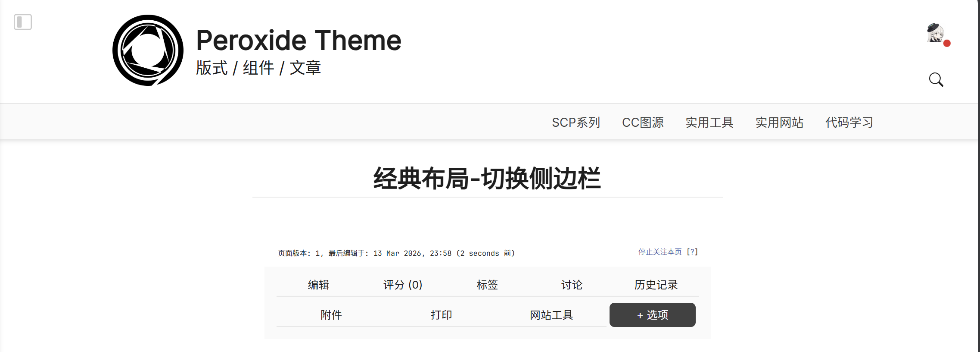
Task: Click the red notification dot
Action: tap(947, 43)
